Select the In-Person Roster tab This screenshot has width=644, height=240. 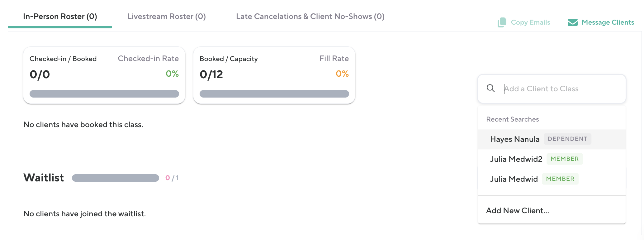[x=60, y=17]
